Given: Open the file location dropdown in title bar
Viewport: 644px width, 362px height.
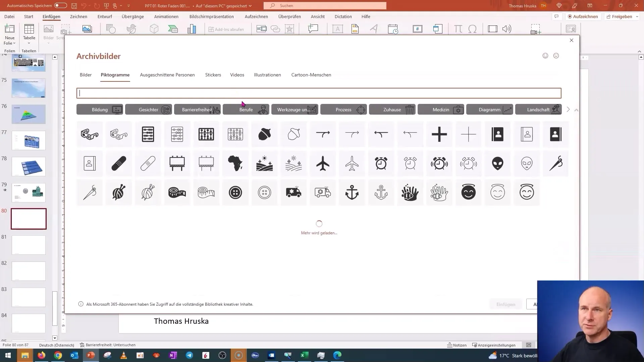Looking at the screenshot, I should (250, 6).
